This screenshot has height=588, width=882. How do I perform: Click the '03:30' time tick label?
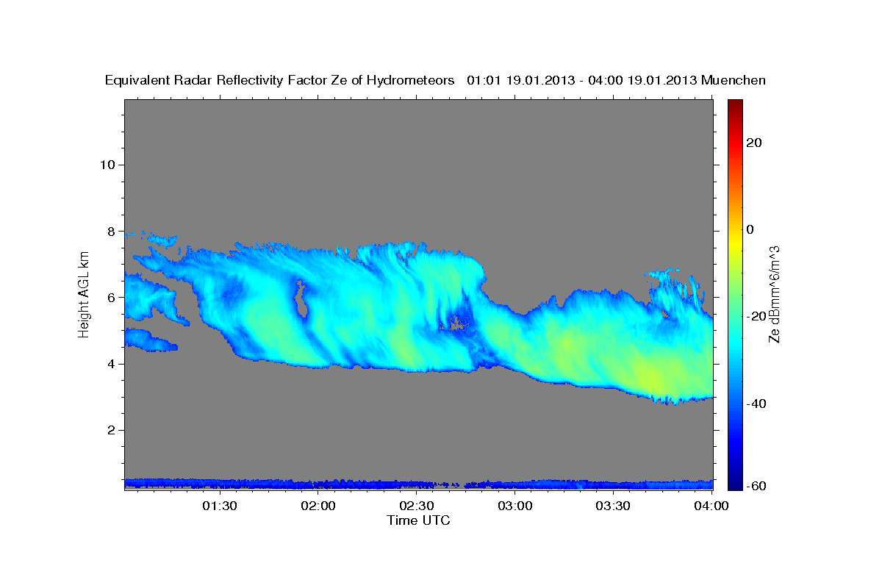(614, 506)
